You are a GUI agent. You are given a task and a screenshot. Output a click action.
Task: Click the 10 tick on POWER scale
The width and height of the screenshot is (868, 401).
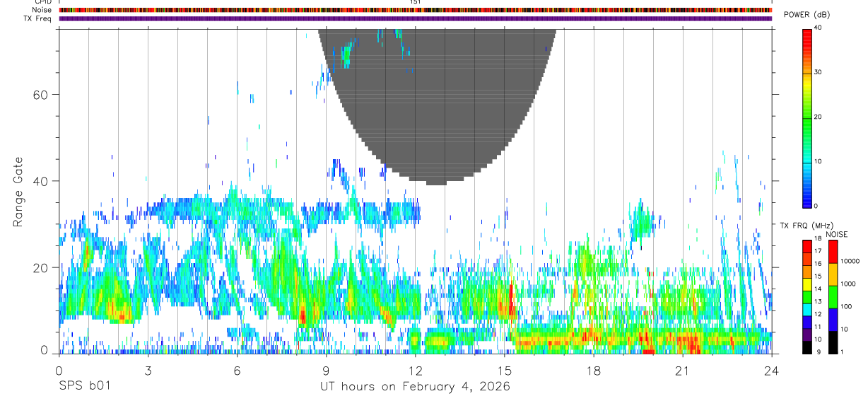point(819,161)
